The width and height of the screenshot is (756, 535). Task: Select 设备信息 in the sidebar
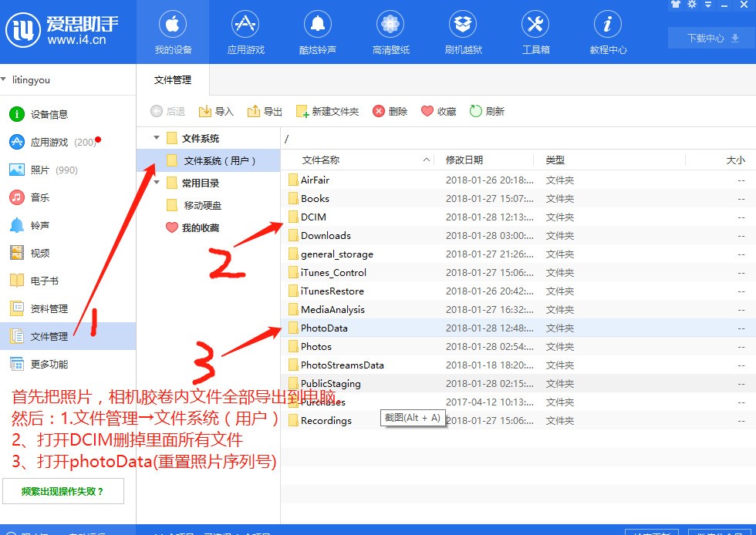tap(68, 114)
